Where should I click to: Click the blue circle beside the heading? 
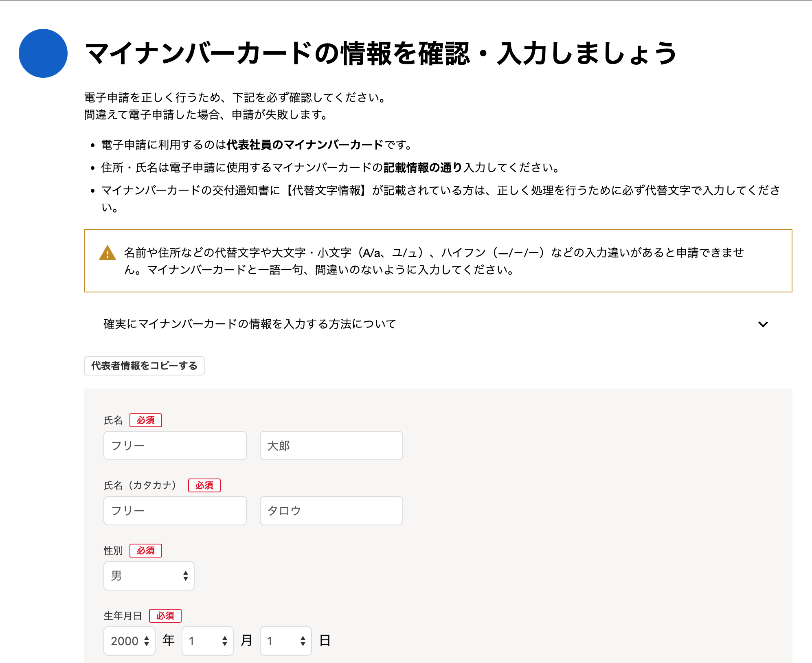click(x=43, y=53)
